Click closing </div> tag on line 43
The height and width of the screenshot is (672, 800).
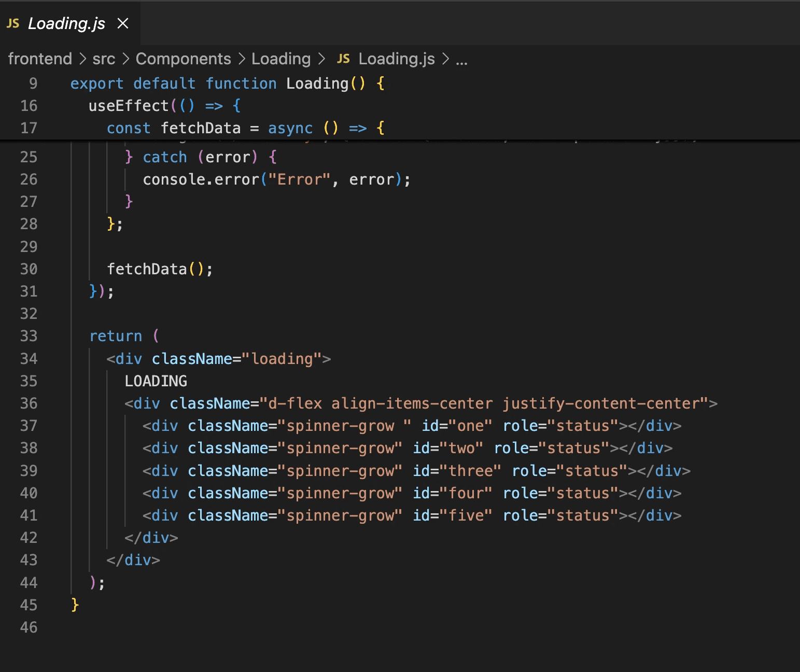[x=133, y=560]
